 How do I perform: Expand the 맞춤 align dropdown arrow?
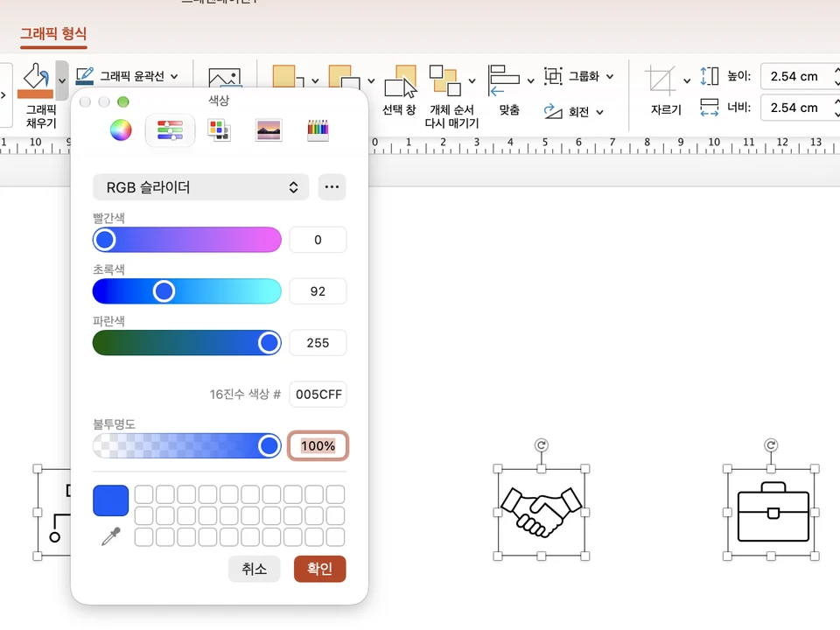tap(530, 80)
